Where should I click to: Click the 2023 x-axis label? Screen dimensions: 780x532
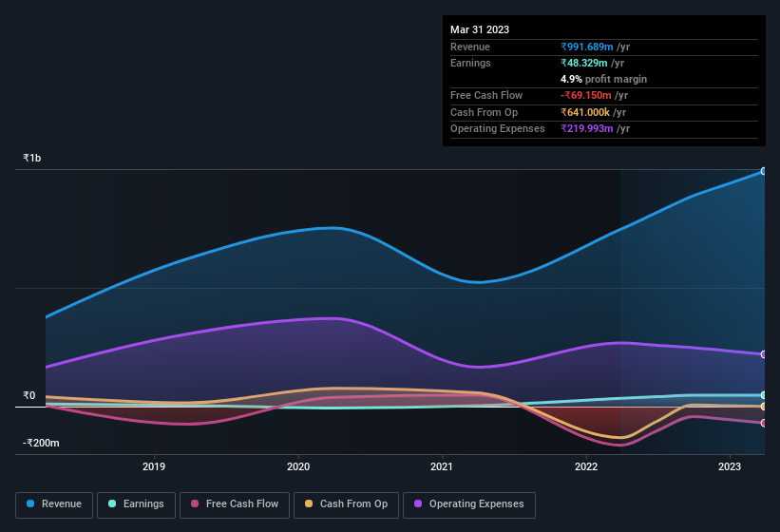click(730, 466)
